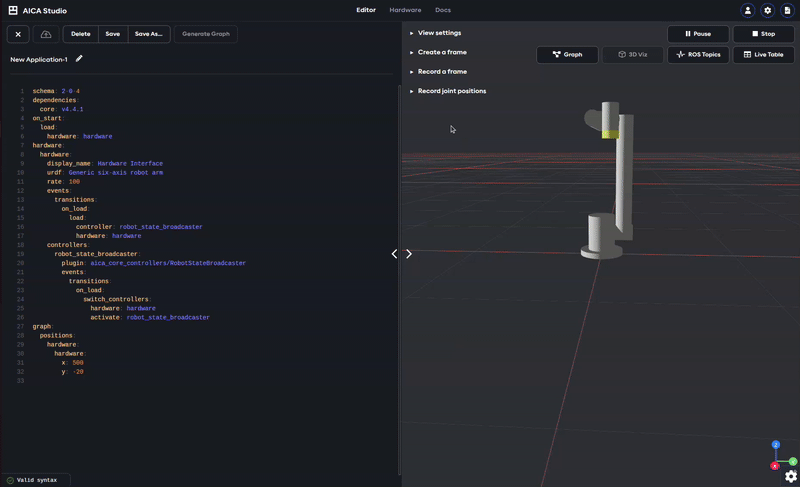This screenshot has height=487, width=800.
Task: Click the green Y axis gizmo handle
Action: [793, 462]
